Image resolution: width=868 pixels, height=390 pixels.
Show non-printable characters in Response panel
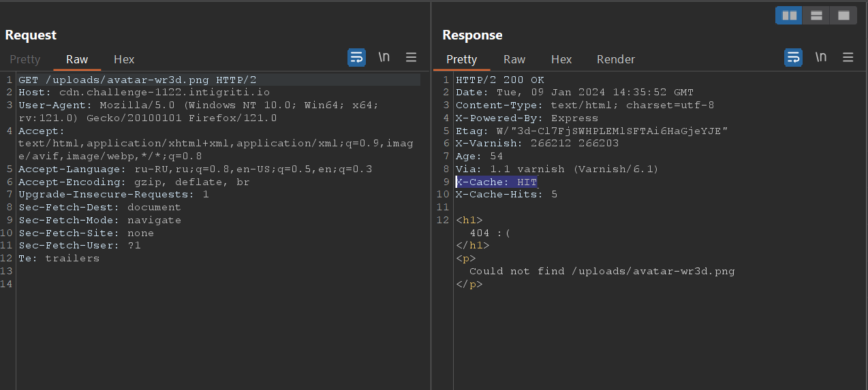tap(821, 58)
